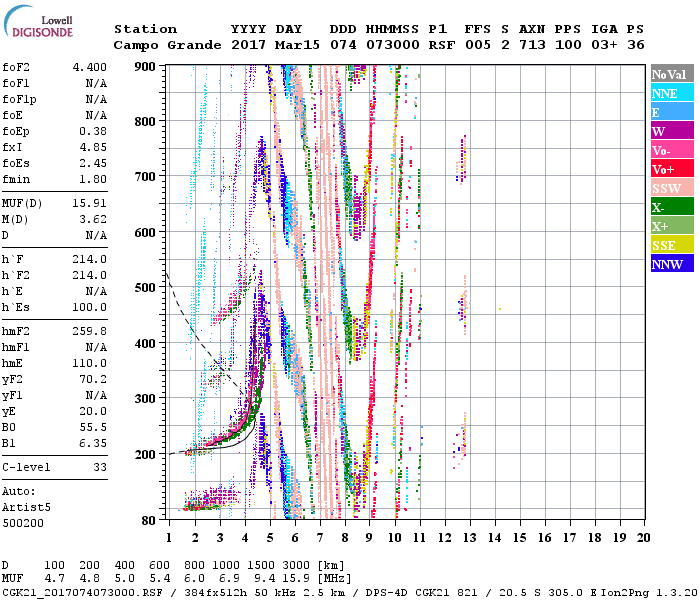700x600 pixels.
Task: Select the SSW light pink legend swatch
Action: coord(671,188)
